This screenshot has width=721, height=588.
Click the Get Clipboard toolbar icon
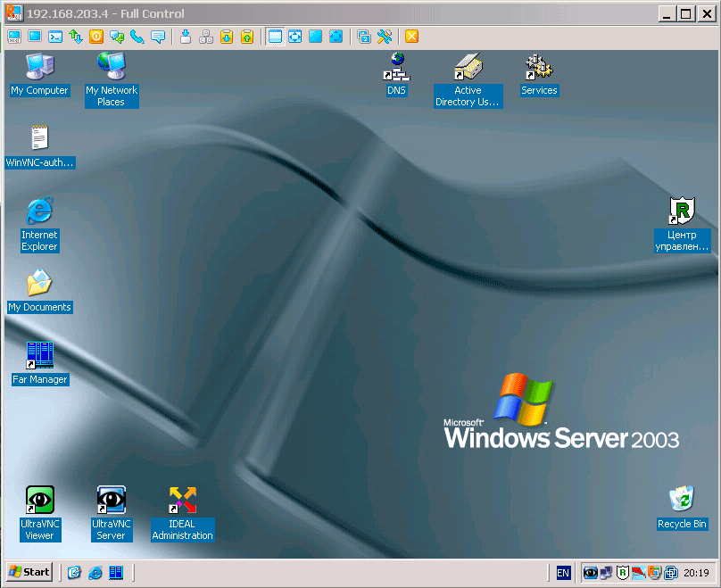point(227,37)
